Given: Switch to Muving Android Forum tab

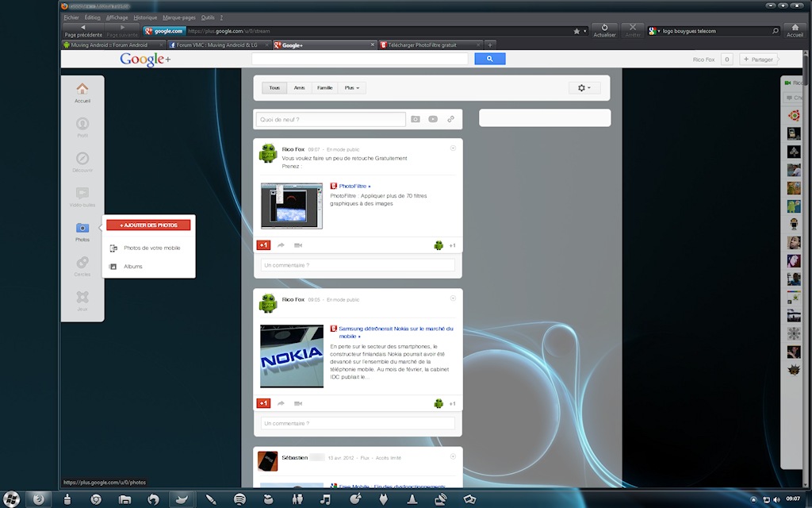Looking at the screenshot, I should tap(113, 45).
